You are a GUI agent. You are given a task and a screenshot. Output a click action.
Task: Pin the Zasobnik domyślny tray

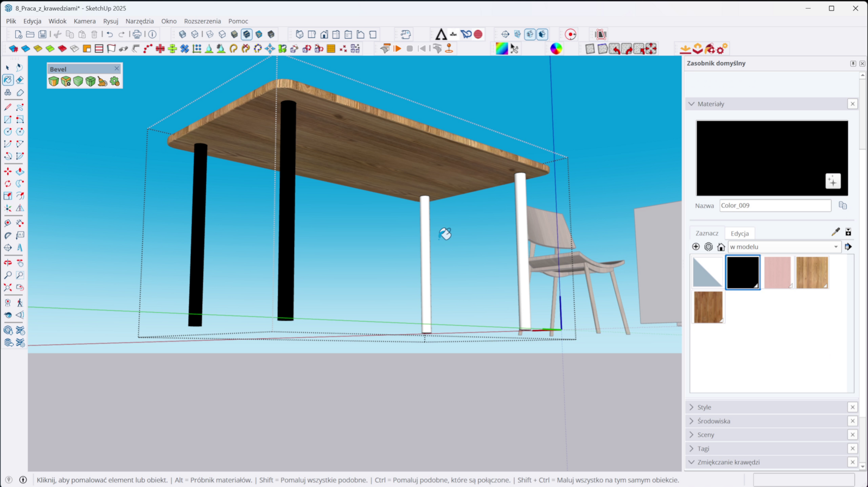[853, 64]
